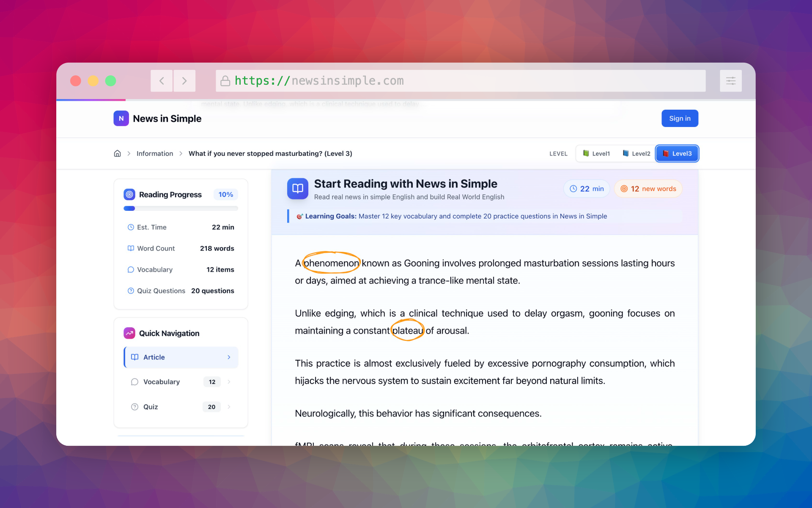Click the book icon beside Word Count
This screenshot has width=812, height=508.
point(130,248)
